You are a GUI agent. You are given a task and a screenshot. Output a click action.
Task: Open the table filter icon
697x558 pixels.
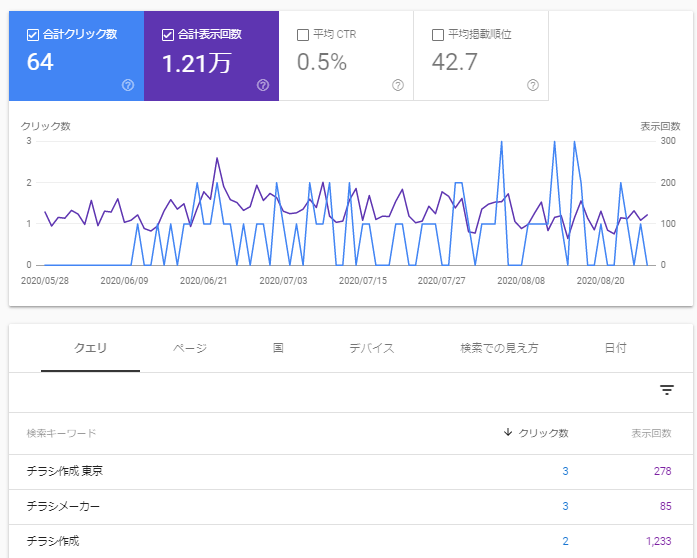tap(667, 390)
